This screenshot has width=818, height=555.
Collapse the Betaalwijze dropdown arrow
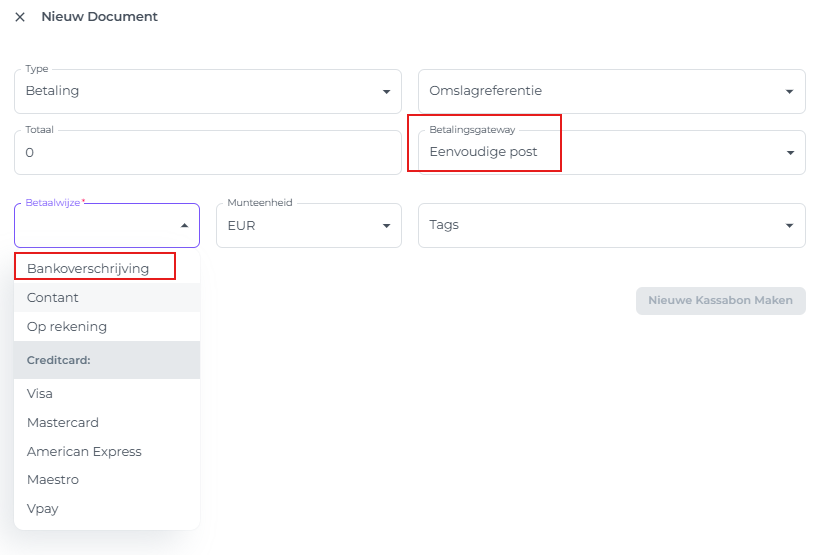pyautogui.click(x=184, y=226)
